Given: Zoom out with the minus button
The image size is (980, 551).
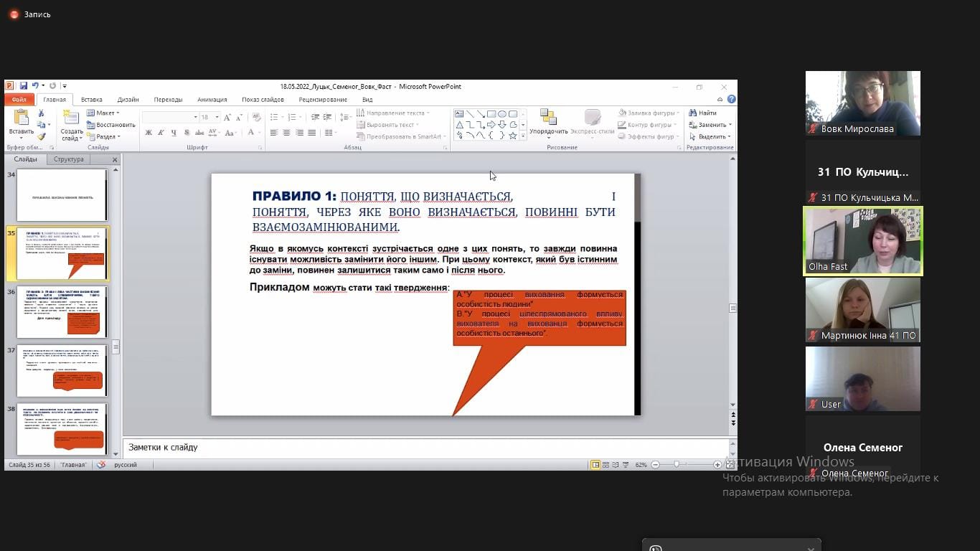Looking at the screenshot, I should tap(656, 465).
